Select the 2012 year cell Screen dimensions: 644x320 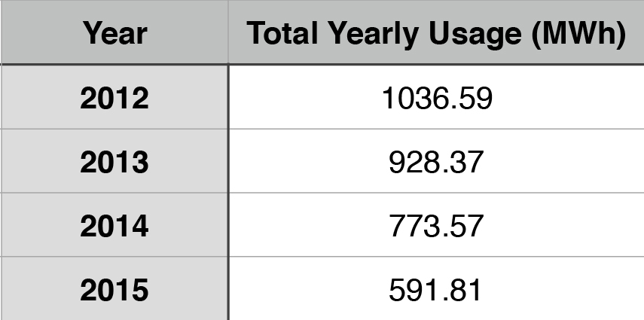(114, 98)
